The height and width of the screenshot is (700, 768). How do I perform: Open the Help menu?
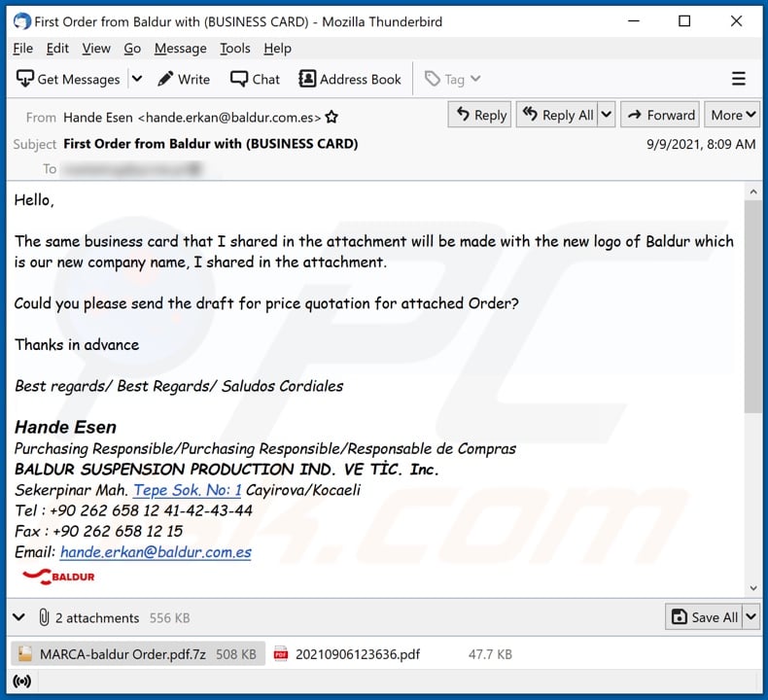[x=277, y=49]
